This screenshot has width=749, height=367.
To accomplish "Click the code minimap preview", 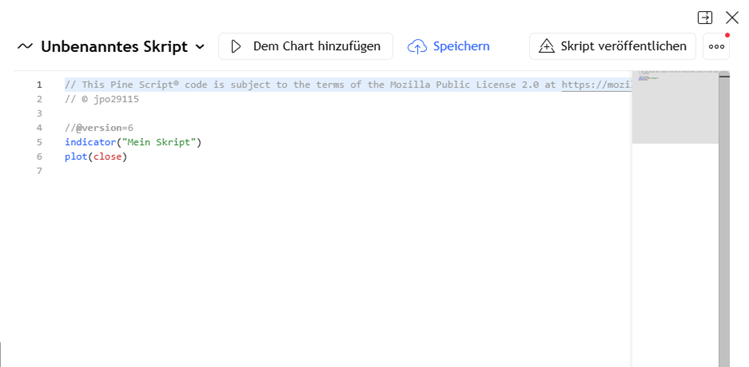I will pos(675,108).
